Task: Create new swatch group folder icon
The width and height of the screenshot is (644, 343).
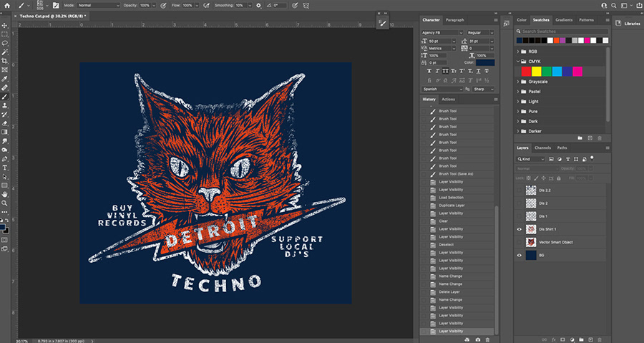Action: (580, 138)
